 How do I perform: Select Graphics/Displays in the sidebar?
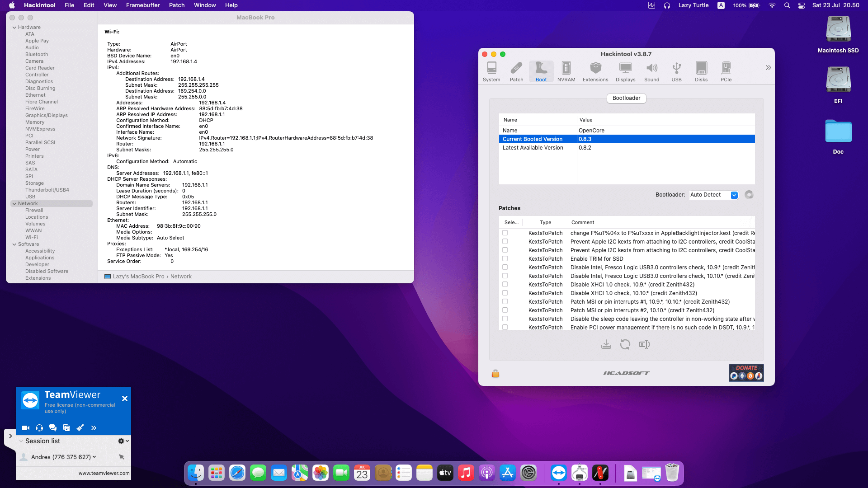(x=47, y=116)
